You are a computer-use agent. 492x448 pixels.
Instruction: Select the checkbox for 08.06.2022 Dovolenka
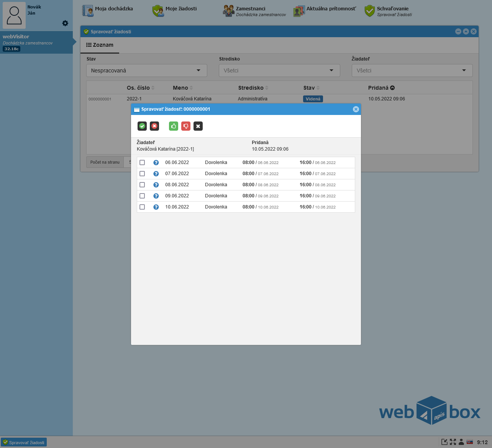(142, 185)
